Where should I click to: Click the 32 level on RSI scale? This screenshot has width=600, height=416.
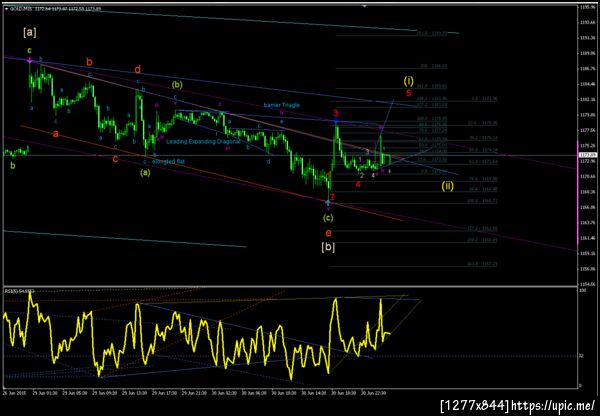coord(581,356)
